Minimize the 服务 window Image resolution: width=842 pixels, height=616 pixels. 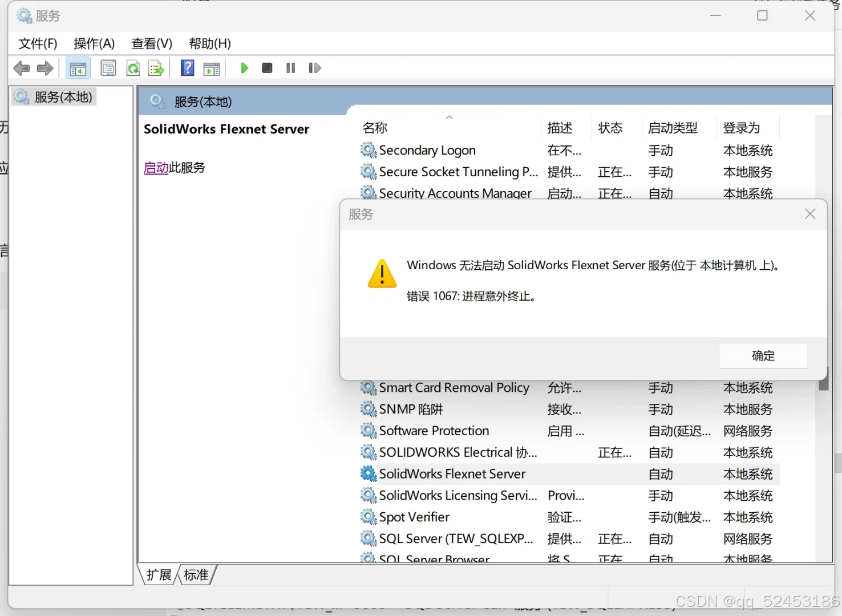tap(715, 16)
